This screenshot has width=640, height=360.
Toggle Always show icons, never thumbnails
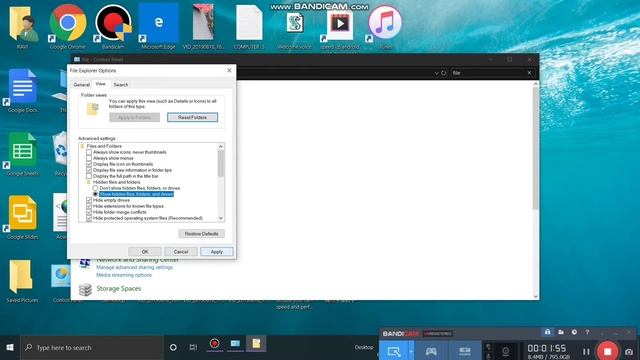pyautogui.click(x=89, y=152)
